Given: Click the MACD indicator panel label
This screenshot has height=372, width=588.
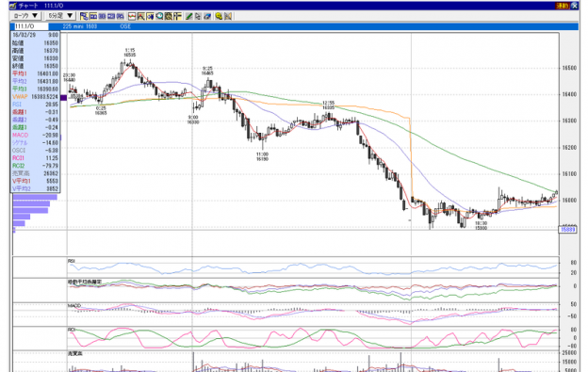Looking at the screenshot, I should pyautogui.click(x=74, y=306).
